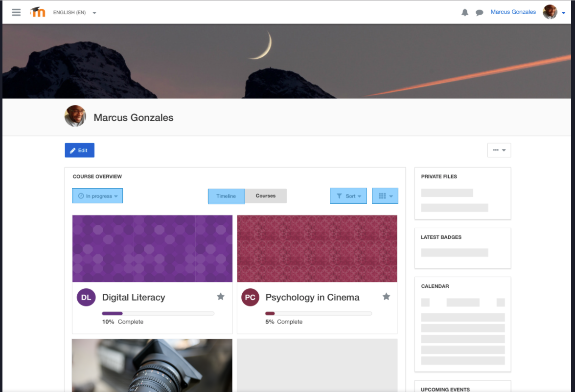Click the Course Overview heading
Image resolution: width=575 pixels, height=392 pixels.
[x=97, y=176]
